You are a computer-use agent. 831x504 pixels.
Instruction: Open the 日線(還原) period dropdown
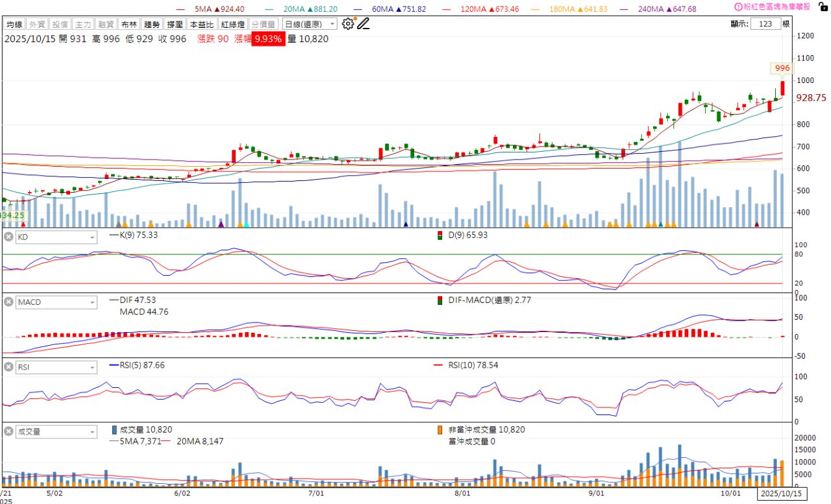point(310,24)
